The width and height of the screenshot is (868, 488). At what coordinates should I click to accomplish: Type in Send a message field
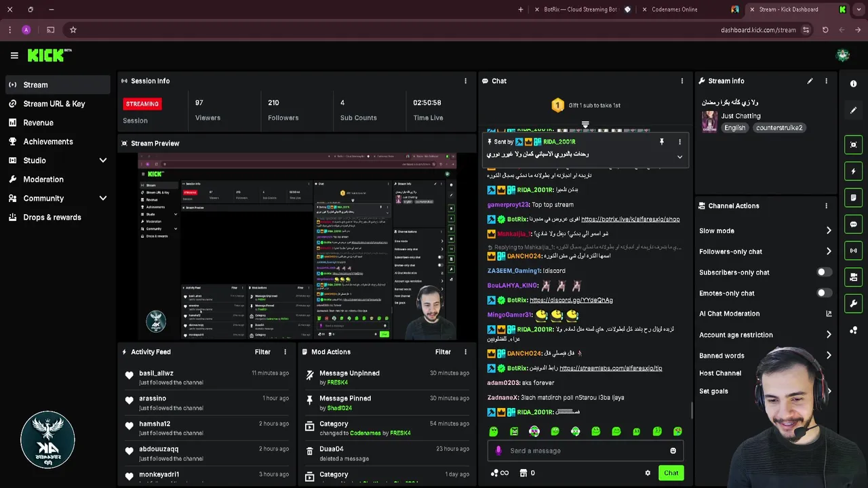(x=585, y=451)
